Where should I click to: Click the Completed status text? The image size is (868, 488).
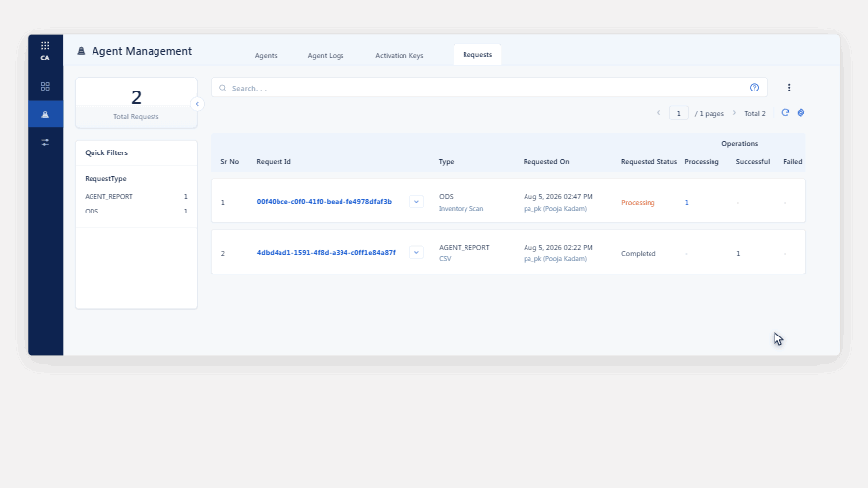[x=639, y=254]
